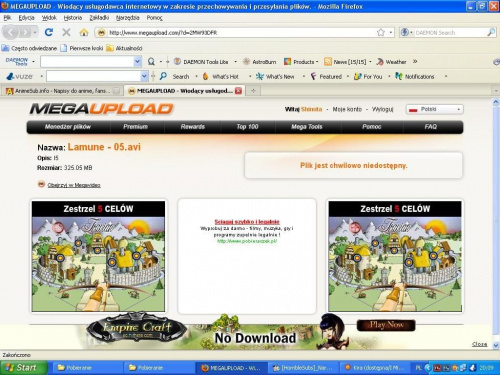Open What's Hot in Vuze toolbar
This screenshot has height=375, width=500.
[221, 76]
